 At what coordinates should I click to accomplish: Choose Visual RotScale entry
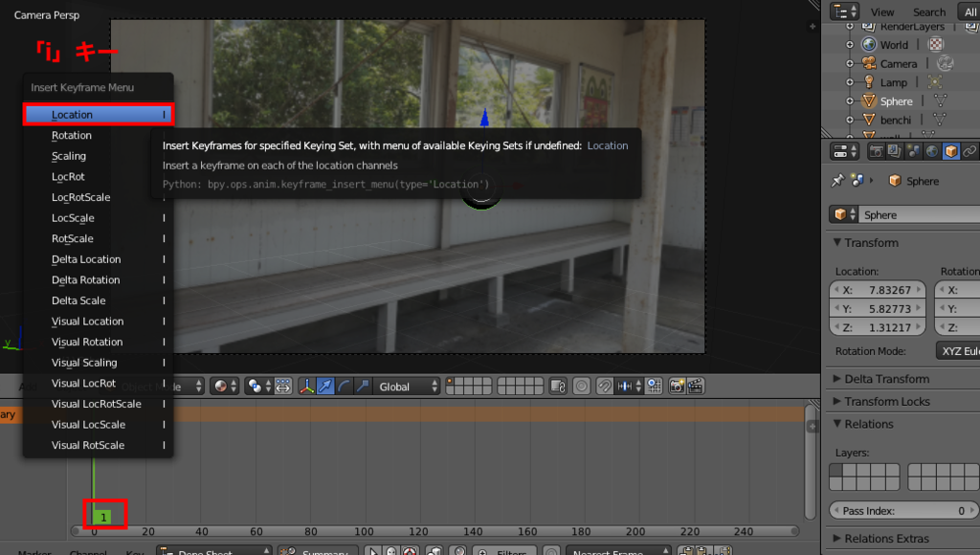tap(99, 444)
